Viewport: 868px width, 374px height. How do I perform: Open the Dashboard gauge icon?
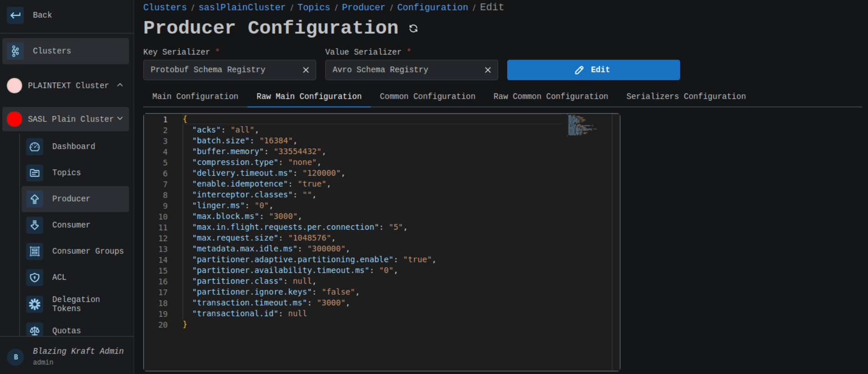tap(35, 147)
